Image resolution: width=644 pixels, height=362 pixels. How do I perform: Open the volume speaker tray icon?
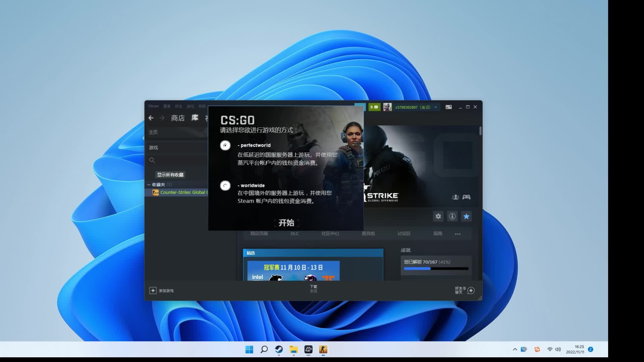pyautogui.click(x=558, y=349)
